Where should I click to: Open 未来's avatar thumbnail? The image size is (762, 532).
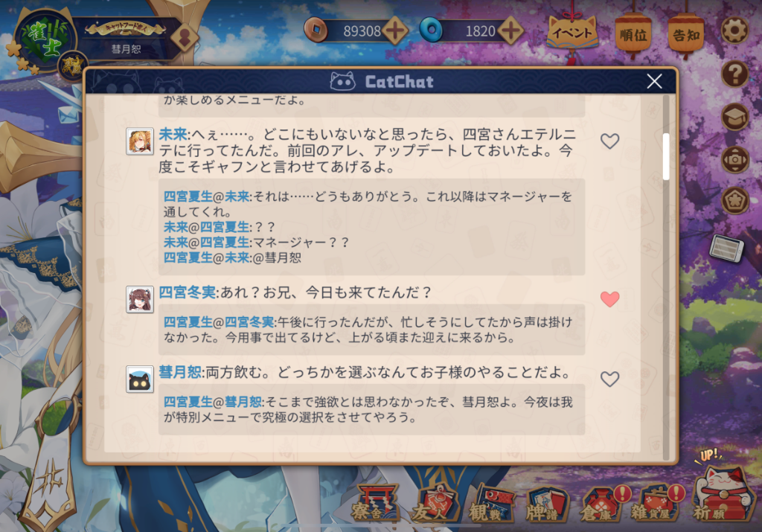click(140, 141)
